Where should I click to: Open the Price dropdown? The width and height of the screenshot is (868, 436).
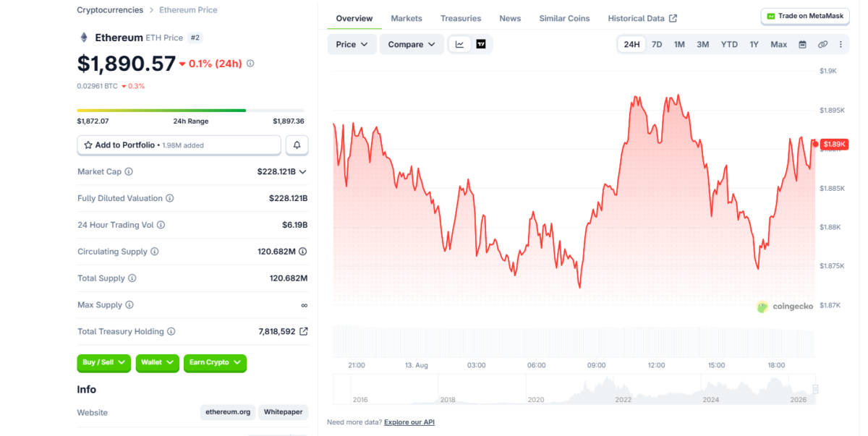coord(352,45)
